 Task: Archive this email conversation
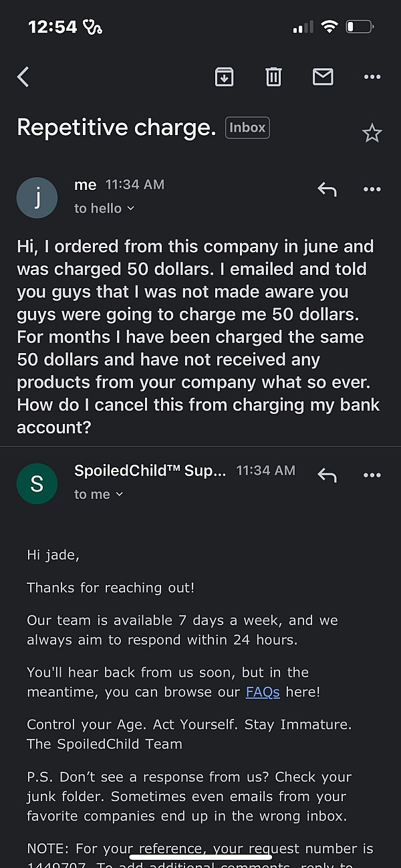click(x=224, y=76)
